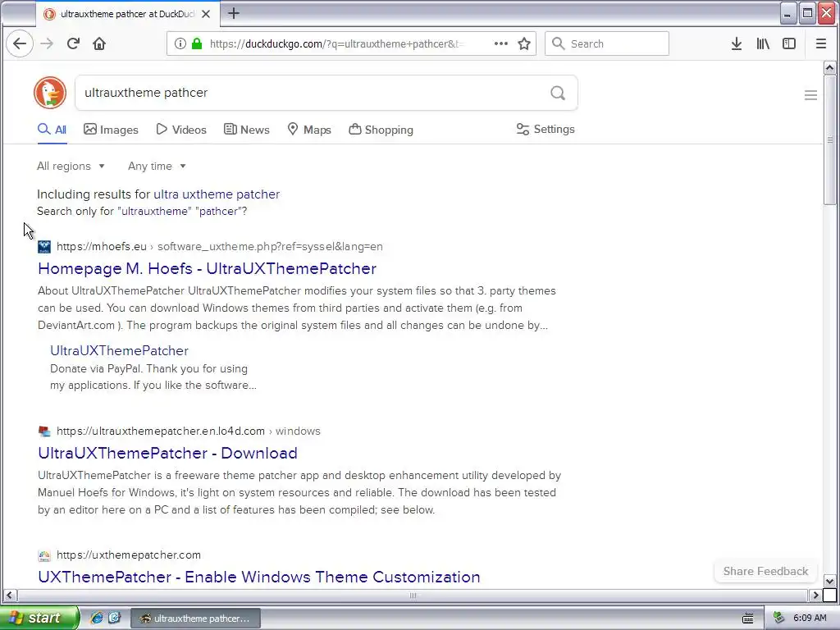Select the ultrauxtheme pathcer taskbar button

point(196,619)
